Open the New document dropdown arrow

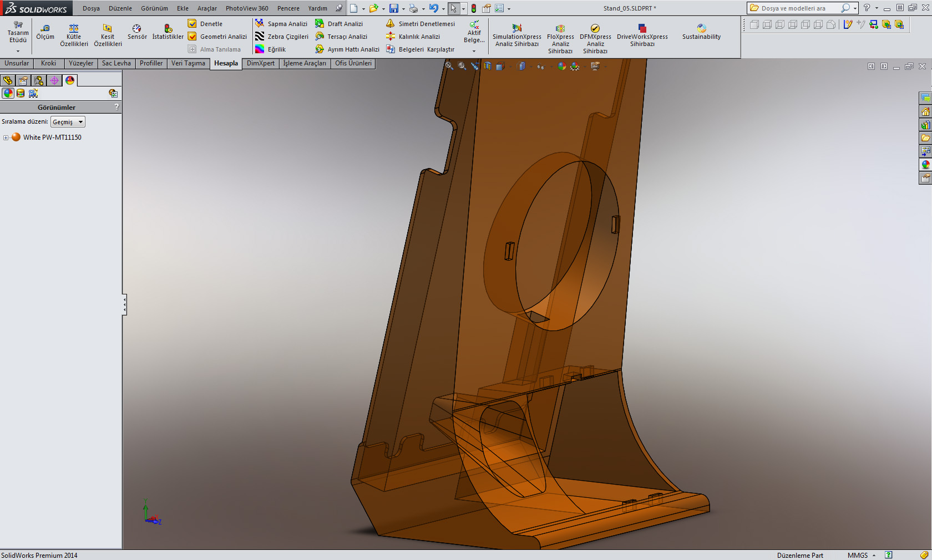point(363,9)
